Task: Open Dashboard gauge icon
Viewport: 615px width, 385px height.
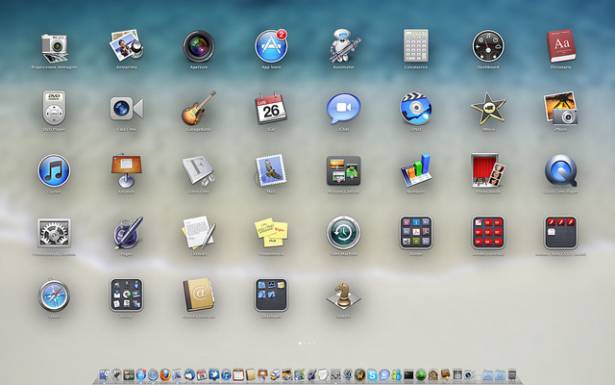Action: pyautogui.click(x=488, y=46)
